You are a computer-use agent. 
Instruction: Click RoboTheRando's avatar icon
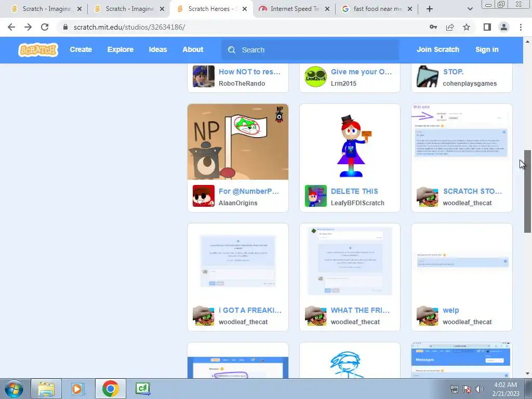[x=204, y=76]
